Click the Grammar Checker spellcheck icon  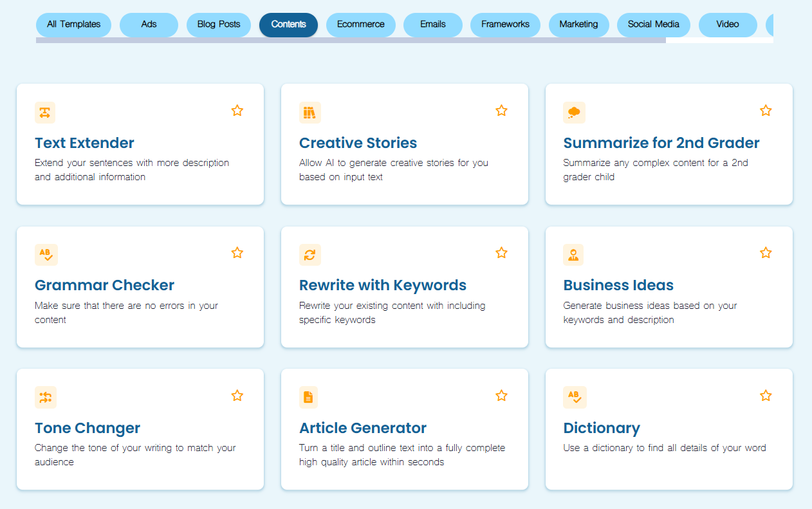tap(46, 255)
